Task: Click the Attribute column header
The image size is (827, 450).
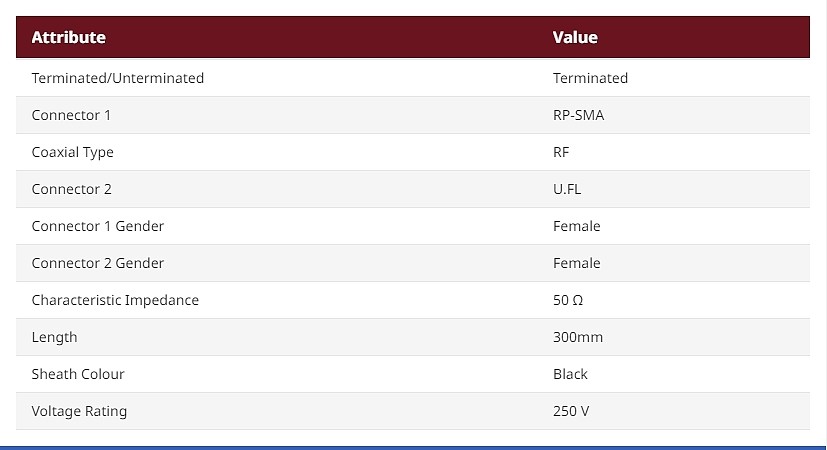Action: (x=69, y=37)
